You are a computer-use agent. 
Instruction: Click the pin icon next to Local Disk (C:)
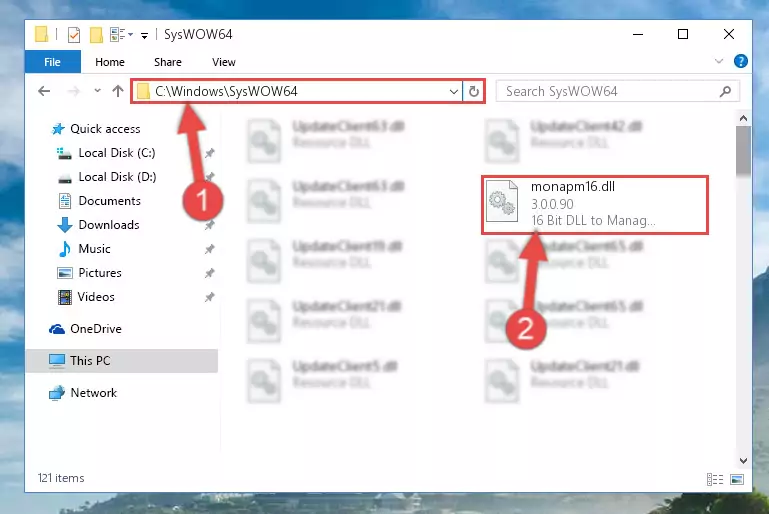pyautogui.click(x=209, y=153)
